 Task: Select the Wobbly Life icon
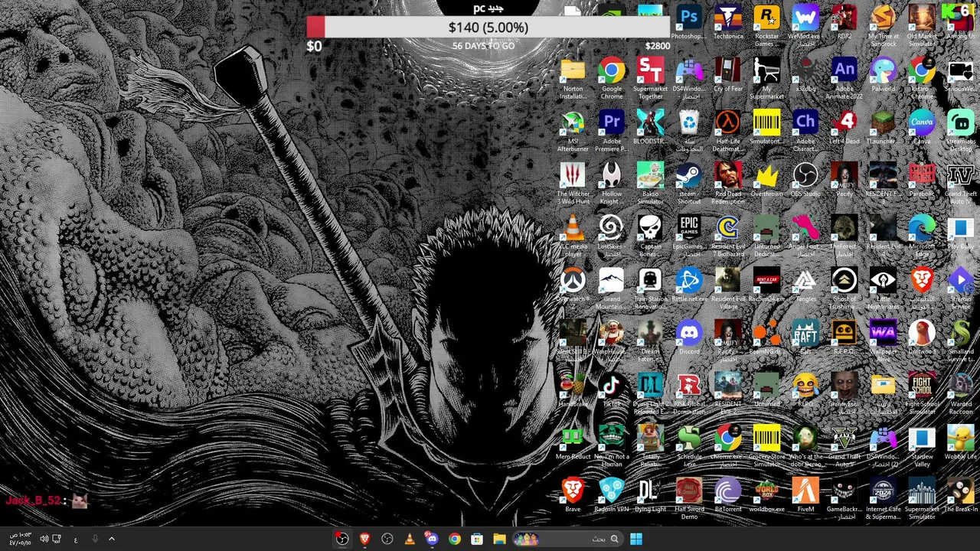point(961,444)
